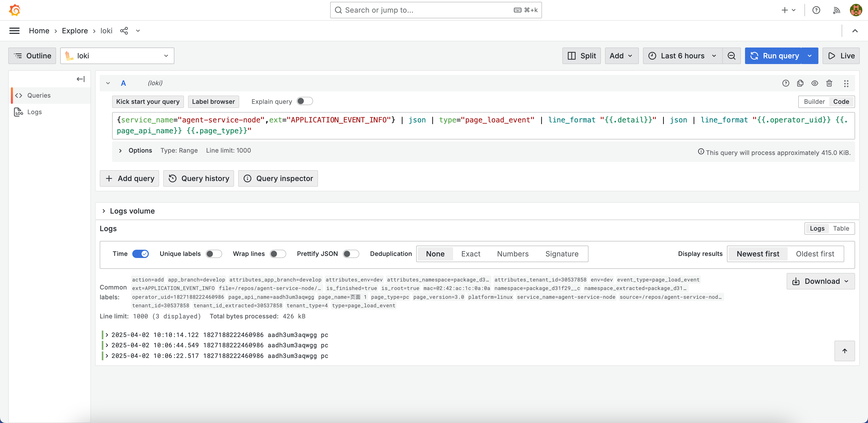Open Query inspector
The height and width of the screenshot is (423, 868).
pyautogui.click(x=278, y=178)
